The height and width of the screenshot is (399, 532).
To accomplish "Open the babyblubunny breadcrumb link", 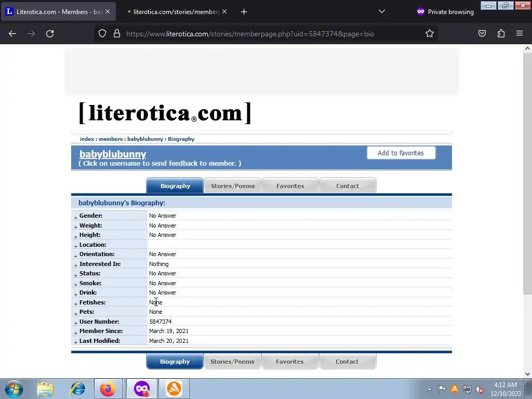I will [x=145, y=139].
